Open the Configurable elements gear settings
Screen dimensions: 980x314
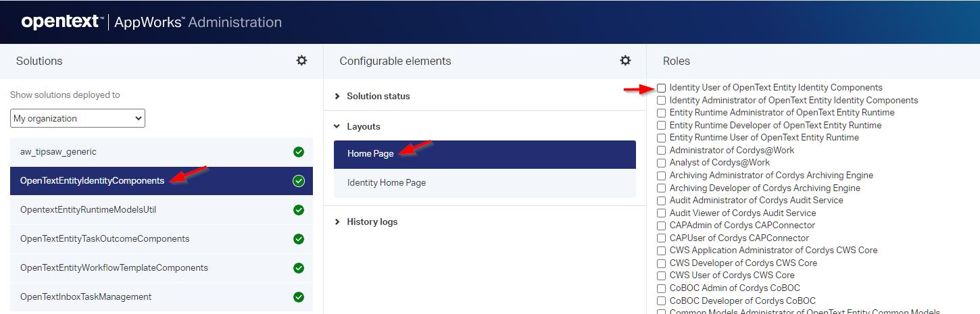[x=625, y=61]
